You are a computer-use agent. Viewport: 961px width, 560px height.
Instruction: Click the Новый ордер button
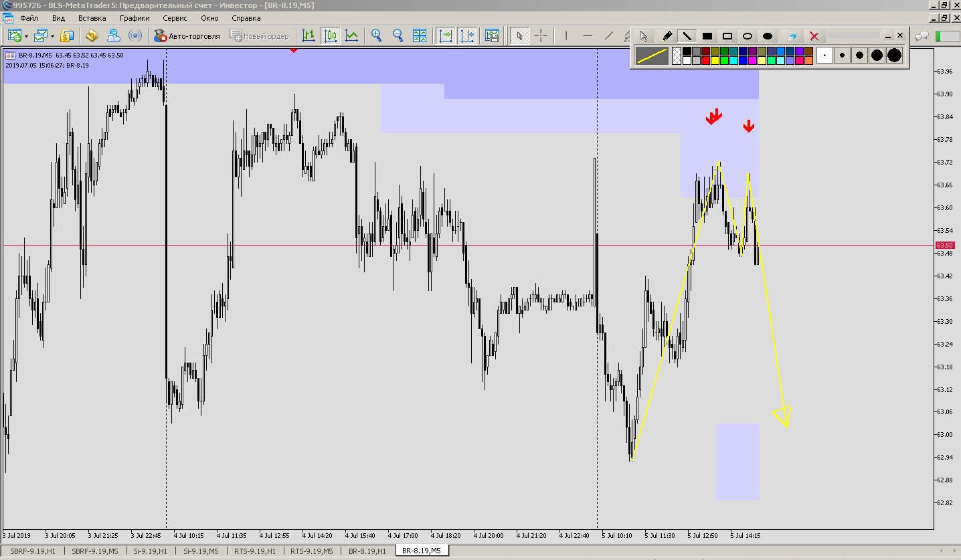pyautogui.click(x=258, y=35)
